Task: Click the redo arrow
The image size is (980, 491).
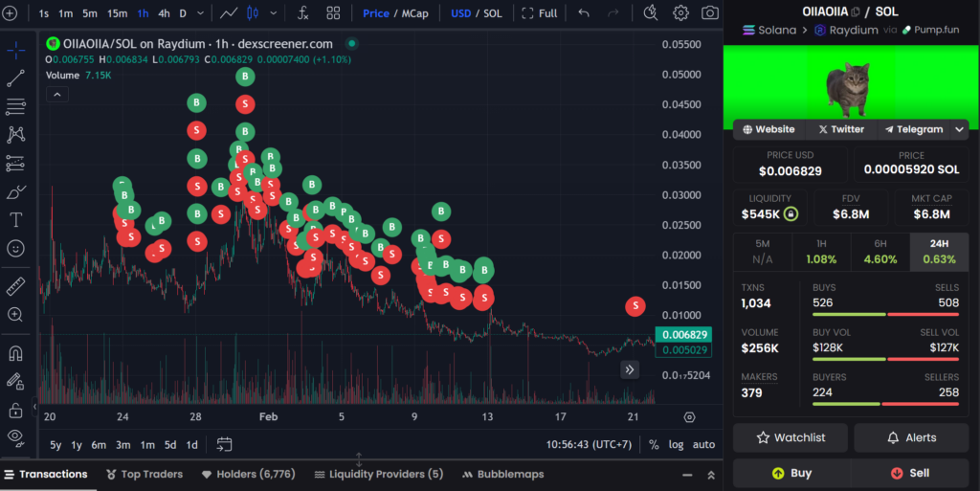Action: [613, 13]
